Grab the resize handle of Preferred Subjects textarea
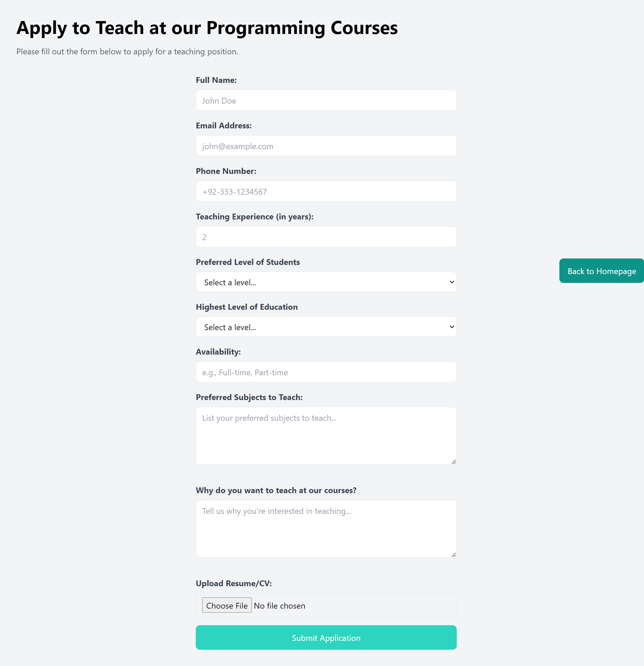 (x=454, y=462)
